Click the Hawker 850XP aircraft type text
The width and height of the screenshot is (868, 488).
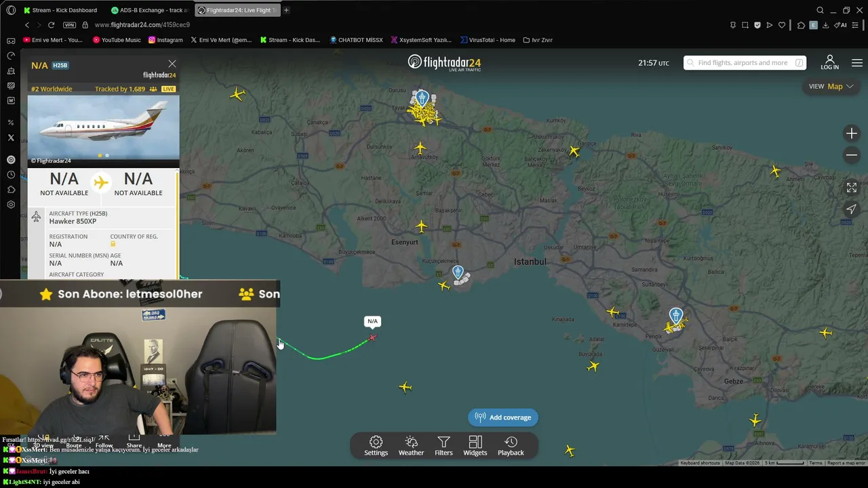click(x=73, y=222)
